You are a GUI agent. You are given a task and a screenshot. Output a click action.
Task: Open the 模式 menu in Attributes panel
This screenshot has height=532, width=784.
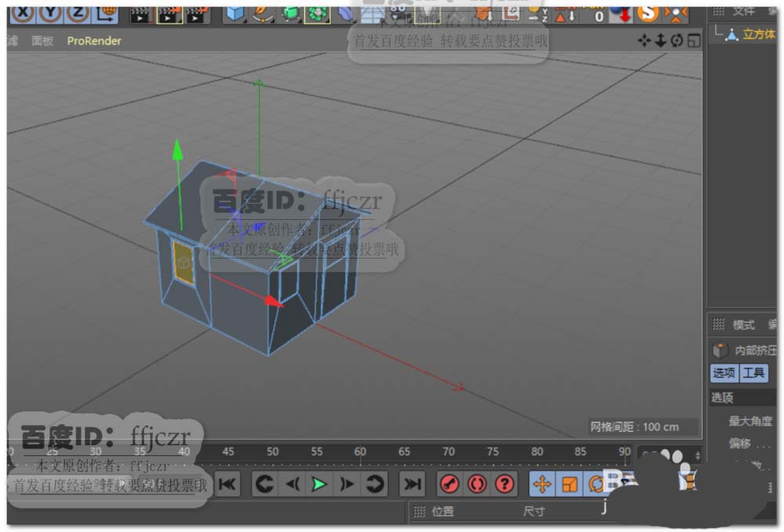(x=743, y=325)
